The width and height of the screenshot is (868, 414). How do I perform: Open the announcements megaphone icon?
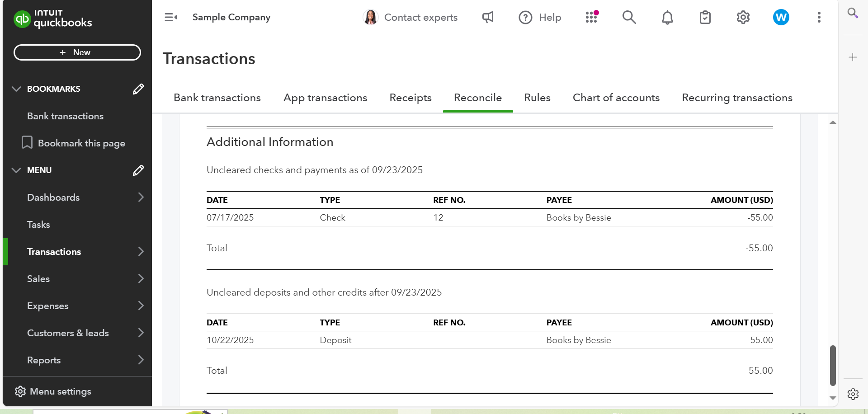488,17
